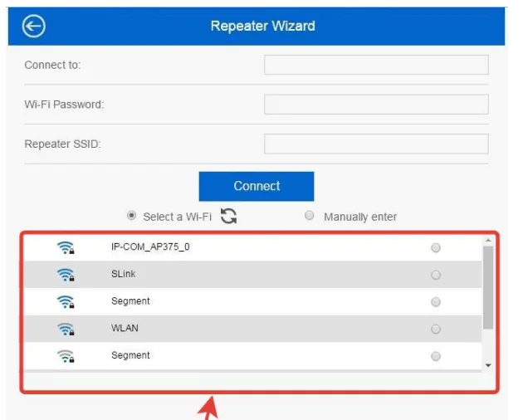Choose the Manually enter option
The width and height of the screenshot is (528, 420).
click(309, 216)
